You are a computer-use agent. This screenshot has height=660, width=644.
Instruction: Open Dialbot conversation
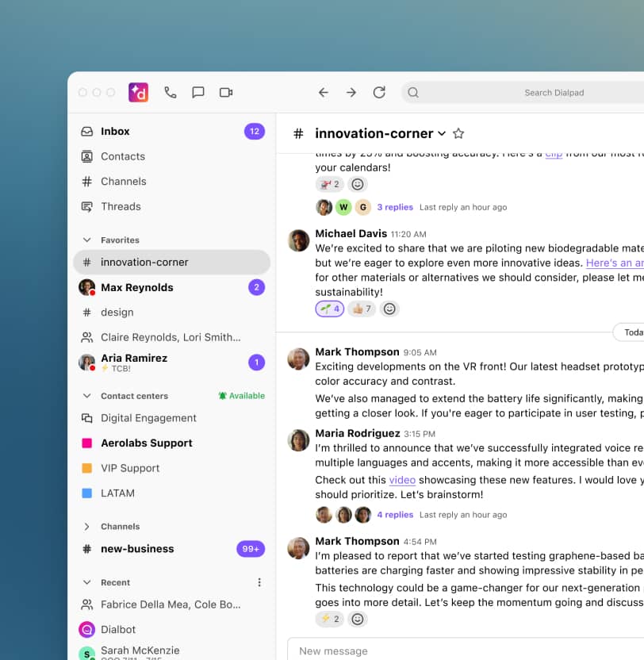coord(172,629)
